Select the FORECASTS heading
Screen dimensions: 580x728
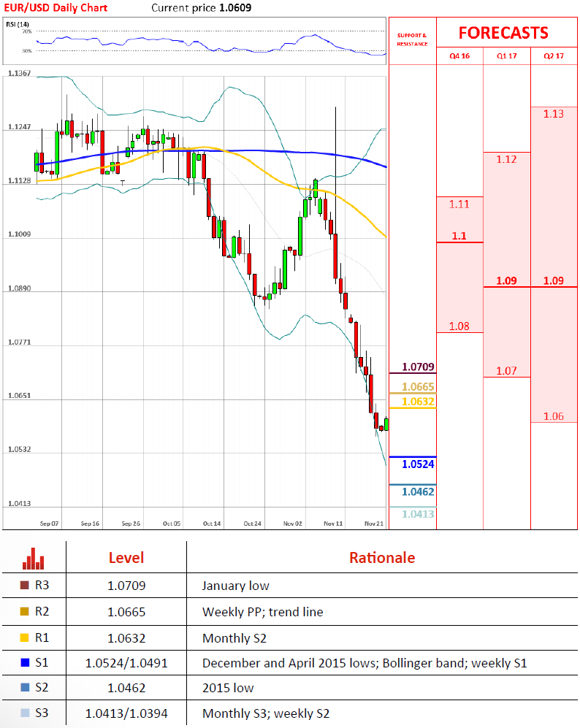[x=503, y=33]
